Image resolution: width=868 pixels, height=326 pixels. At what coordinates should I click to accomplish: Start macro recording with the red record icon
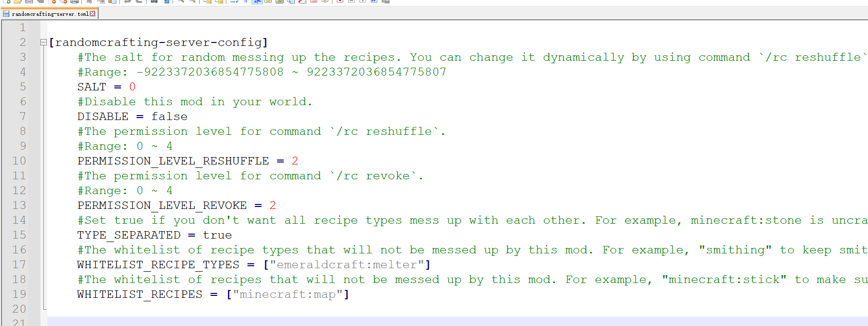pos(340,1)
